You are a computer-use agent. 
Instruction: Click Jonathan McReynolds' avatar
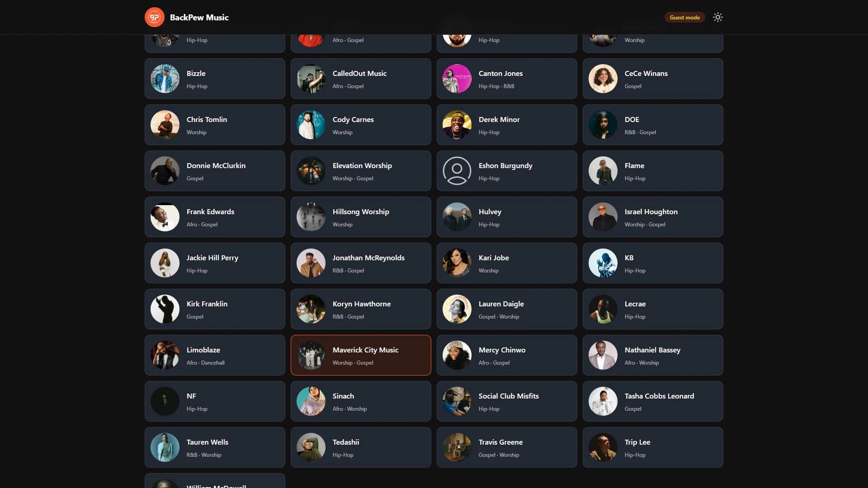(x=311, y=263)
